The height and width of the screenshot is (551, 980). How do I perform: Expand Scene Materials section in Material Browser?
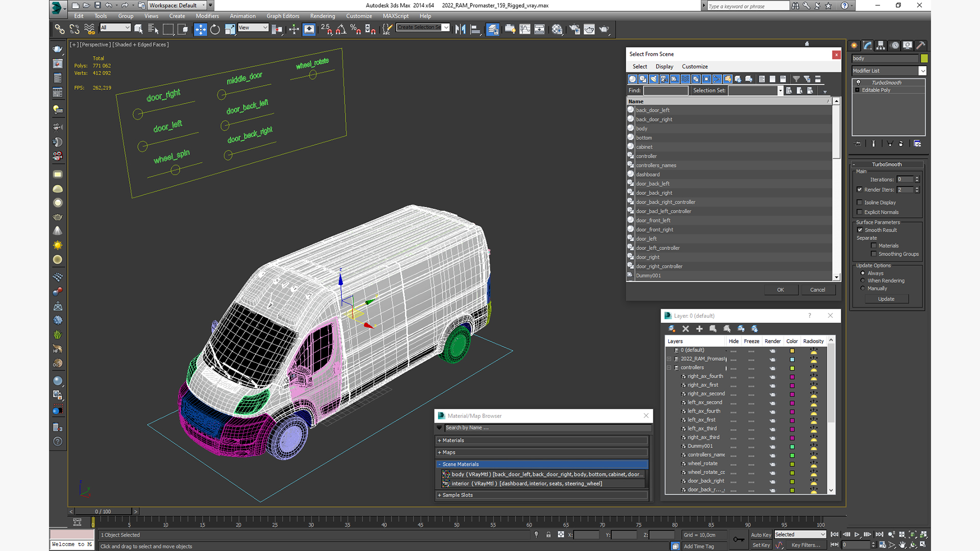click(x=439, y=464)
